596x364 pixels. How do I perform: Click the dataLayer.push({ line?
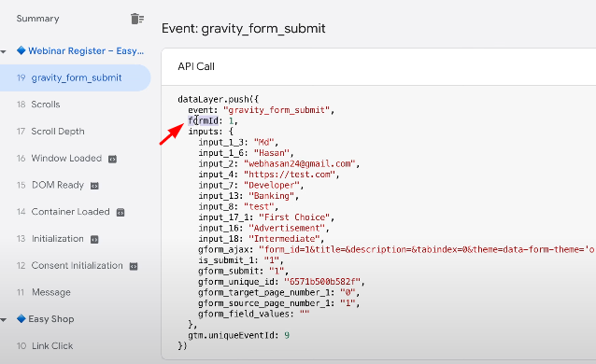(x=219, y=99)
